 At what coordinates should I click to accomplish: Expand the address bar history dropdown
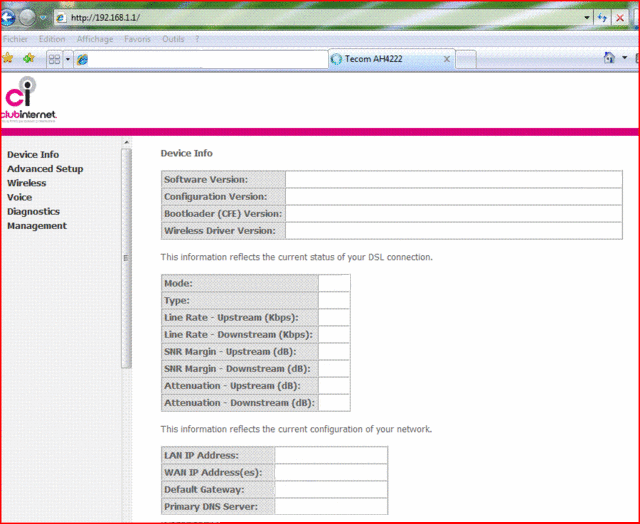click(587, 18)
